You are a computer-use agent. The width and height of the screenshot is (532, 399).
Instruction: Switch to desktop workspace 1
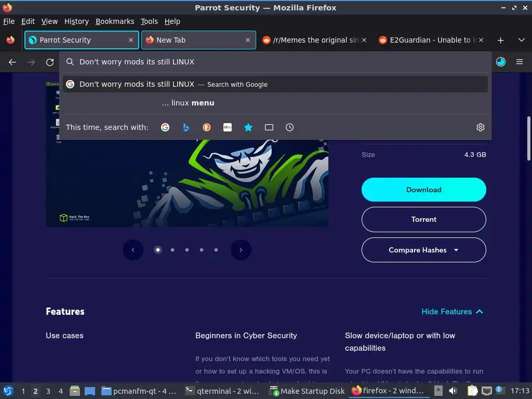click(x=23, y=391)
